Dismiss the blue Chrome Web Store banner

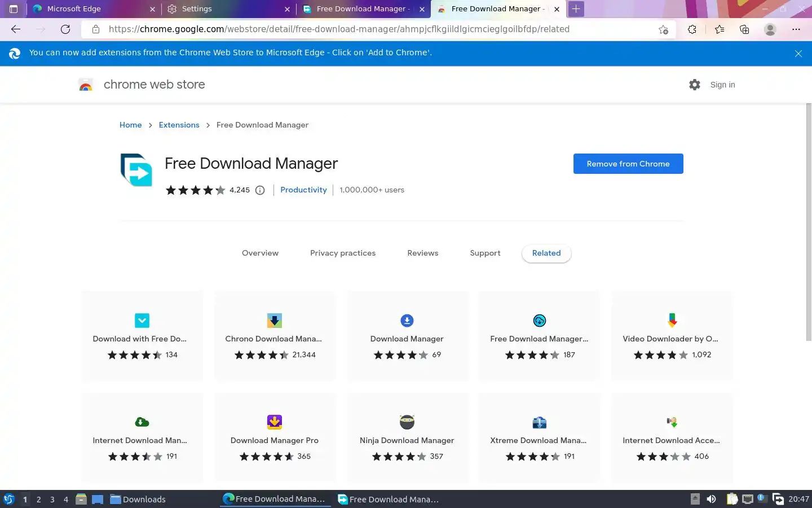point(798,54)
